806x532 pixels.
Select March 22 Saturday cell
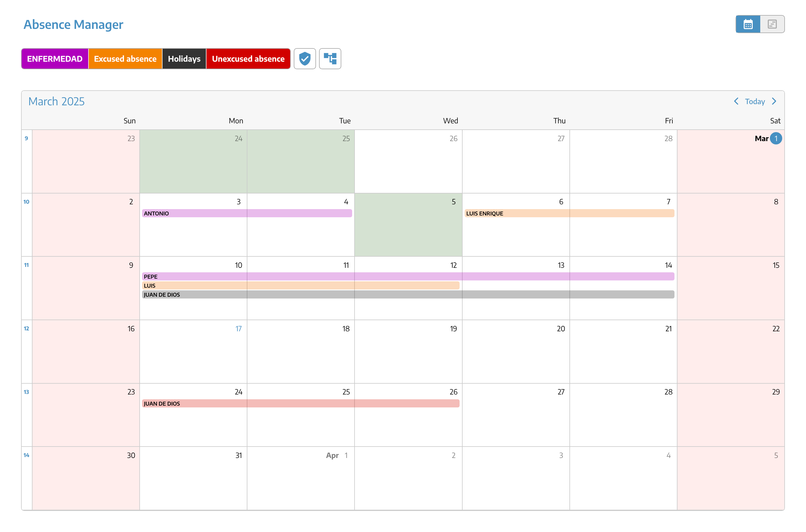tap(731, 351)
